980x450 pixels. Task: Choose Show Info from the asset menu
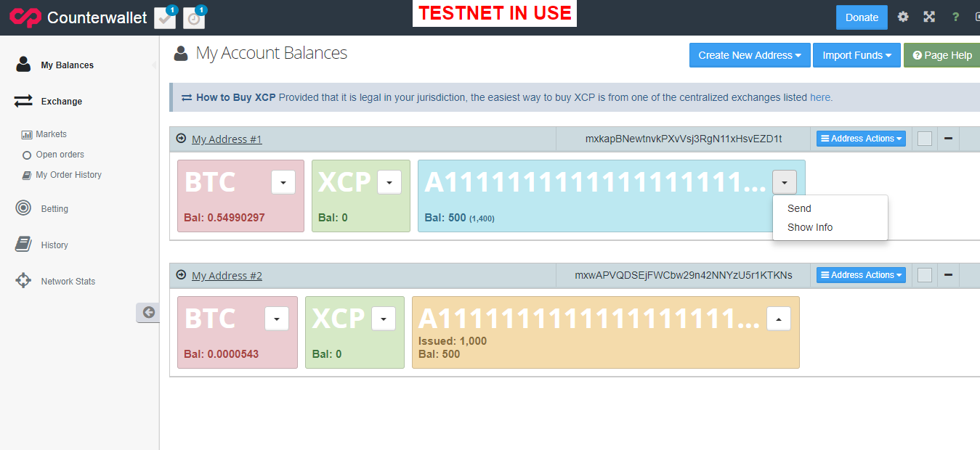pyautogui.click(x=830, y=227)
